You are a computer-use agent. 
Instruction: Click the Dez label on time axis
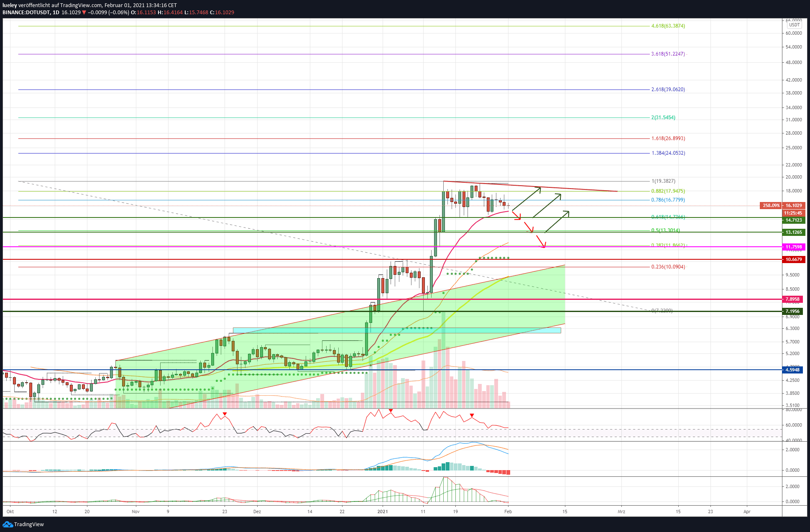pyautogui.click(x=257, y=512)
